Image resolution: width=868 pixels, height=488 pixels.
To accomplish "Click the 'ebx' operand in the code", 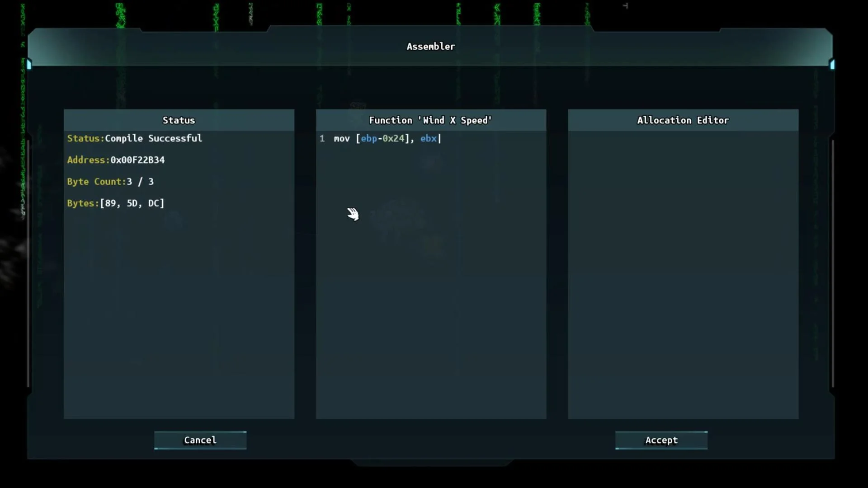I will click(429, 139).
